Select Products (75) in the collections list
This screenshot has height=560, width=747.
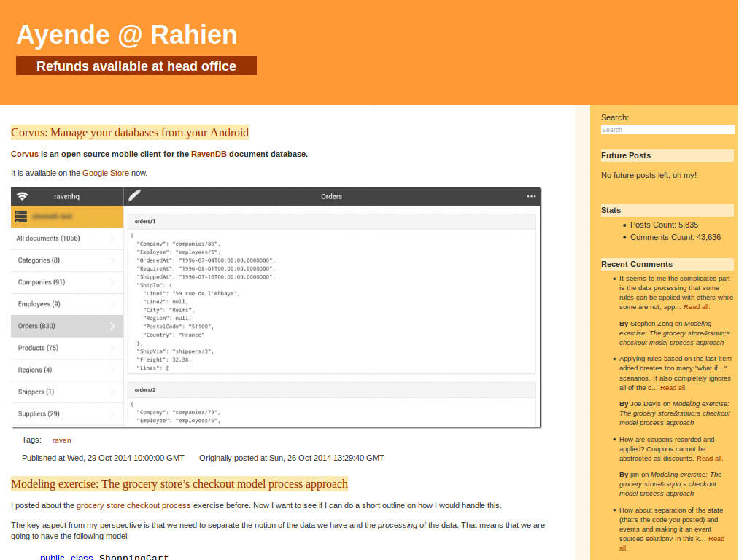tap(38, 348)
